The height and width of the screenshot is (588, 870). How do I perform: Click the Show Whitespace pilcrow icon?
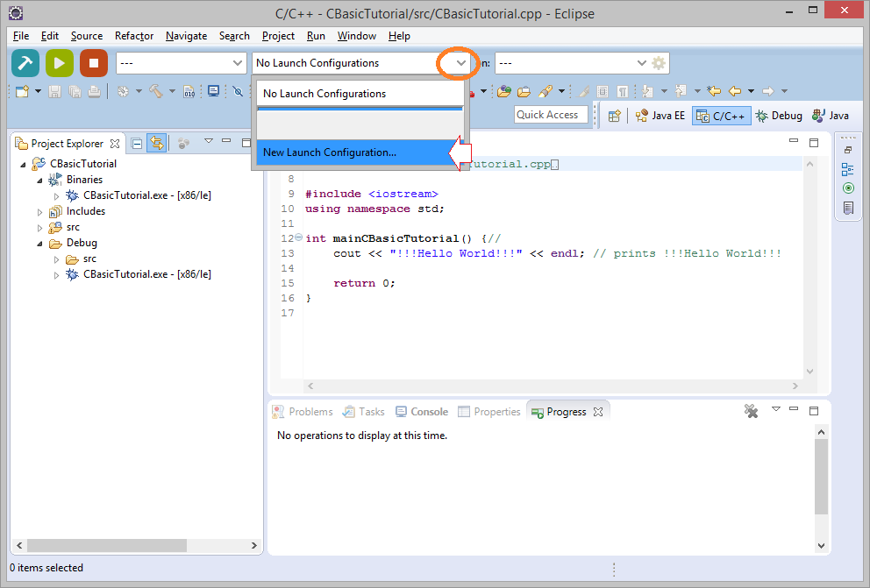point(623,91)
